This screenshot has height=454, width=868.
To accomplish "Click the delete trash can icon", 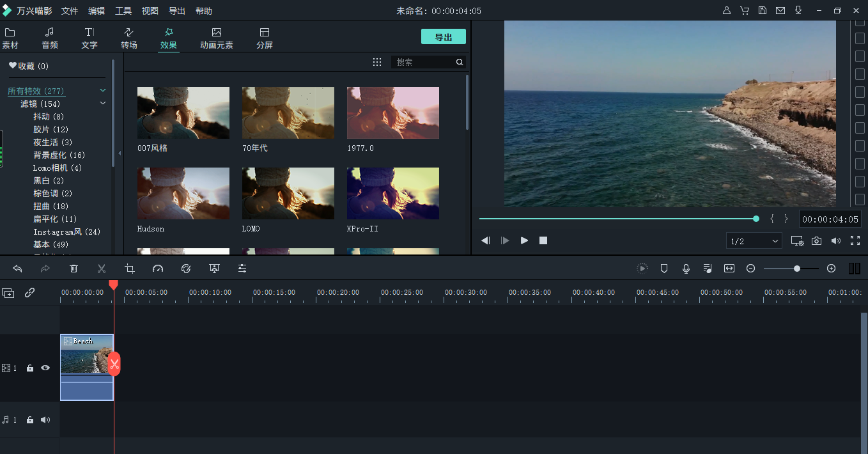I will (74, 269).
